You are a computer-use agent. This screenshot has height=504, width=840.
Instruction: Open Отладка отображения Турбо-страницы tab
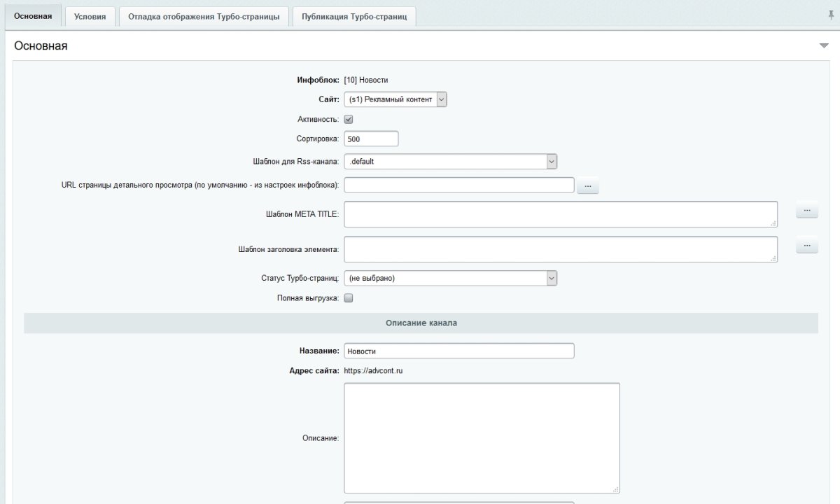click(x=204, y=17)
